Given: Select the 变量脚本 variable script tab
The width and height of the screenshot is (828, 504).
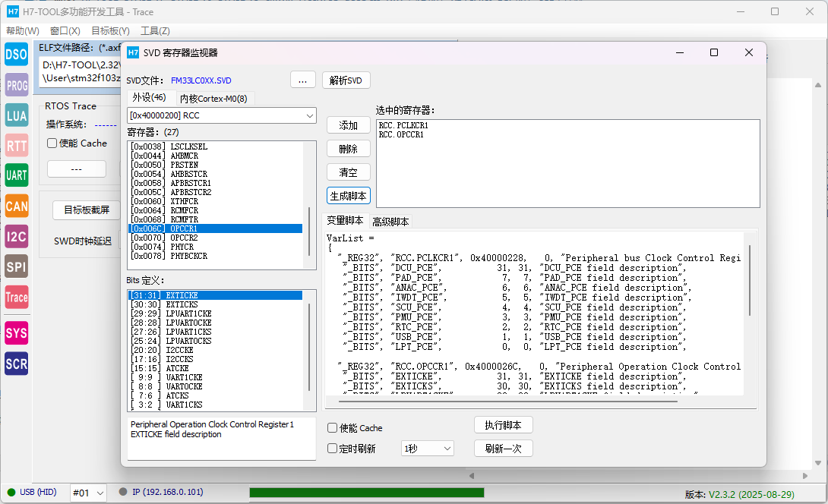Looking at the screenshot, I should coord(345,221).
